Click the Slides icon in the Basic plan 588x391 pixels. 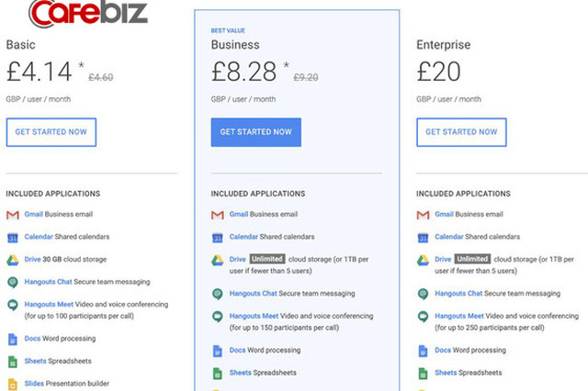13,383
